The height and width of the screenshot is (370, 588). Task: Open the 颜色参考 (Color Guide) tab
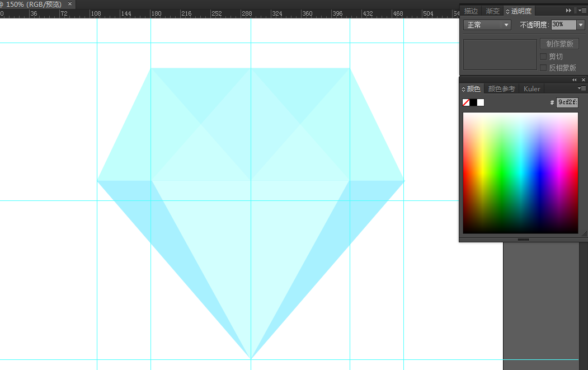coord(501,89)
